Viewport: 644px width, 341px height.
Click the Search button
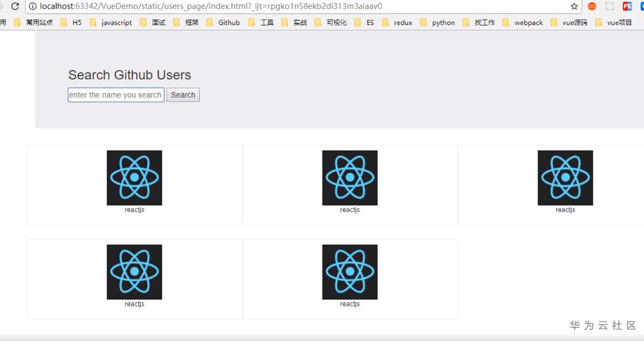[x=183, y=95]
